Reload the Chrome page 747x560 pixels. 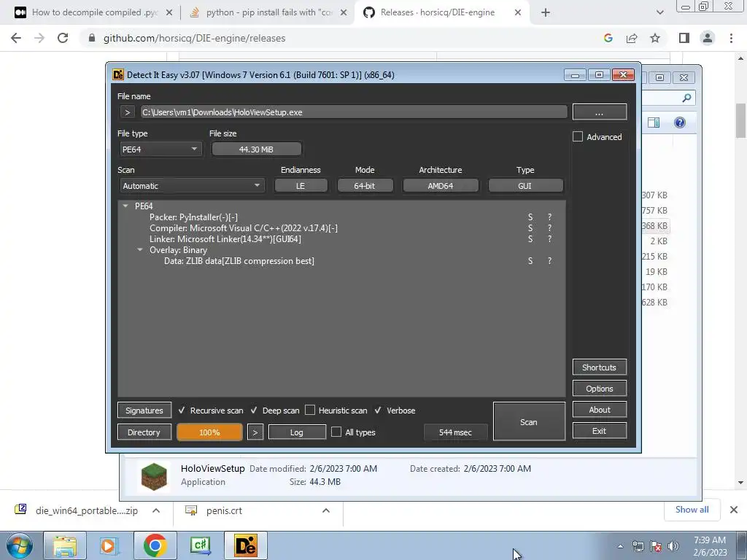coord(63,38)
